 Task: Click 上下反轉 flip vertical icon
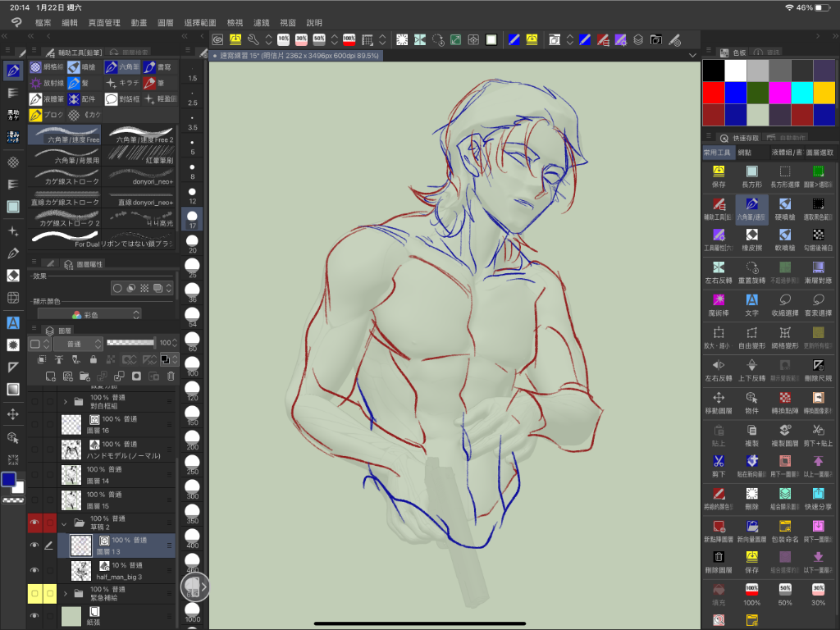pyautogui.click(x=751, y=370)
